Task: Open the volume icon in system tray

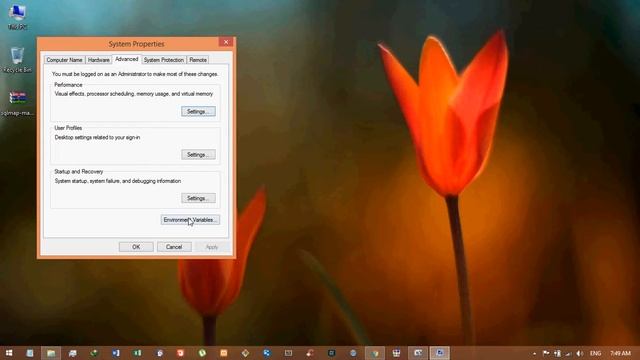Action: (580, 353)
